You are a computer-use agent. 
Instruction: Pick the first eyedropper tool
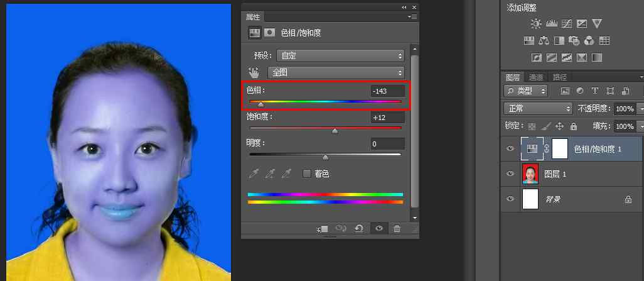coord(254,174)
